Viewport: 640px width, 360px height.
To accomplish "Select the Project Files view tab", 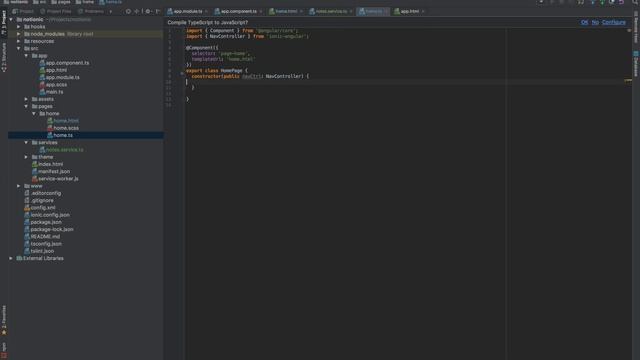I will click(x=56, y=11).
